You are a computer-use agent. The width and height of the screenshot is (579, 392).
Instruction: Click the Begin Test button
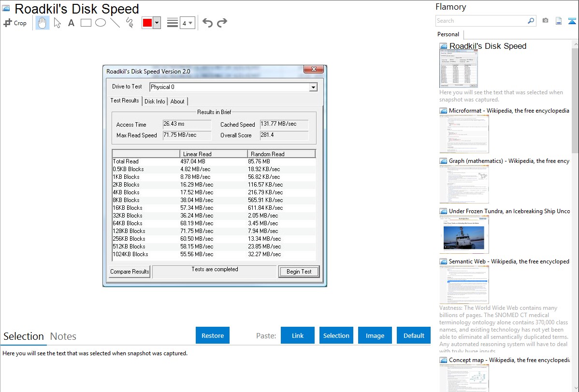pos(299,272)
